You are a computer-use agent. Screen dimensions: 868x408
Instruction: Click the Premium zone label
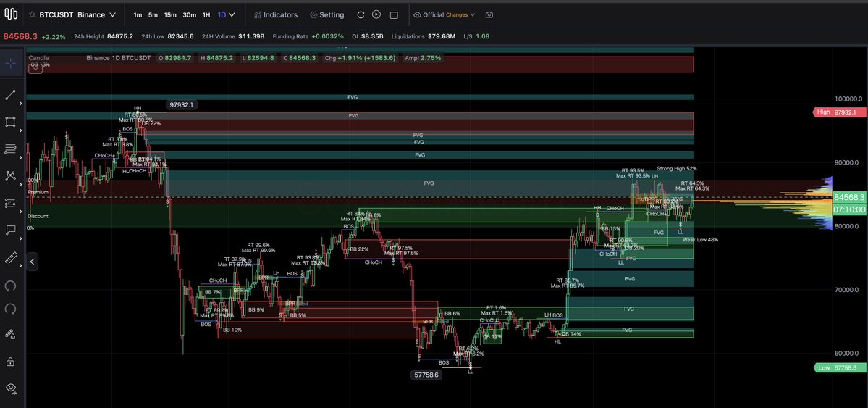click(38, 192)
